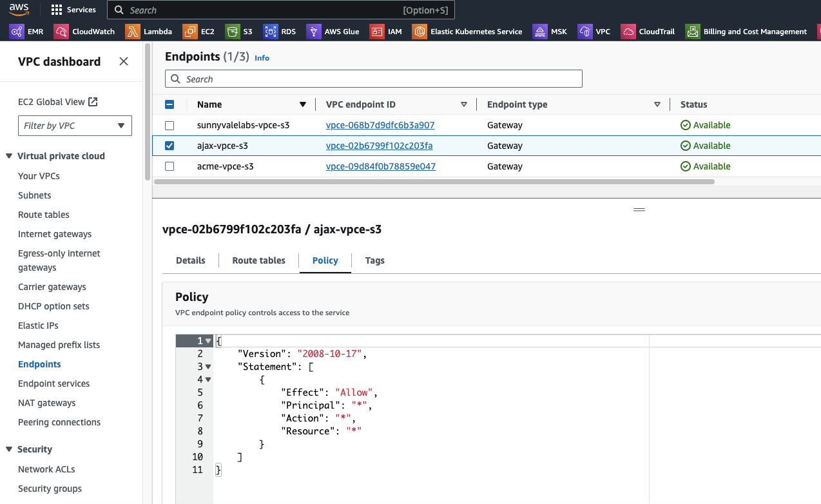
Task: Switch to the Tags tab
Action: (x=375, y=260)
